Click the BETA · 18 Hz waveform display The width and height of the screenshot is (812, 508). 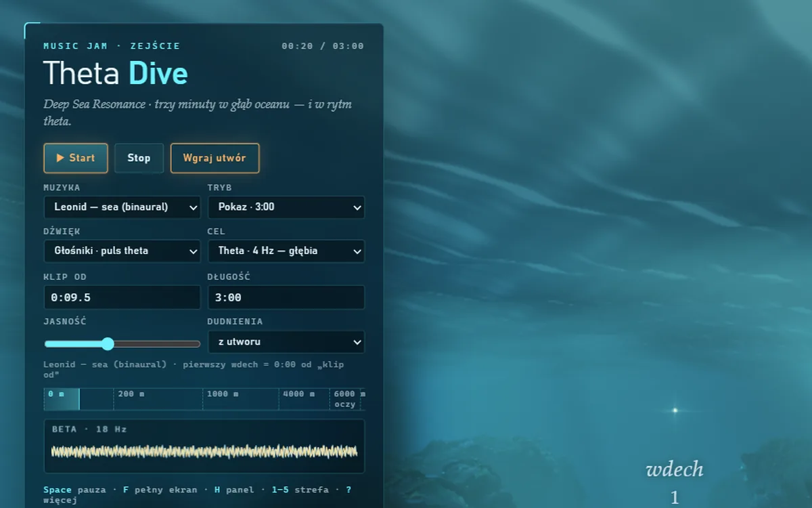pos(204,446)
